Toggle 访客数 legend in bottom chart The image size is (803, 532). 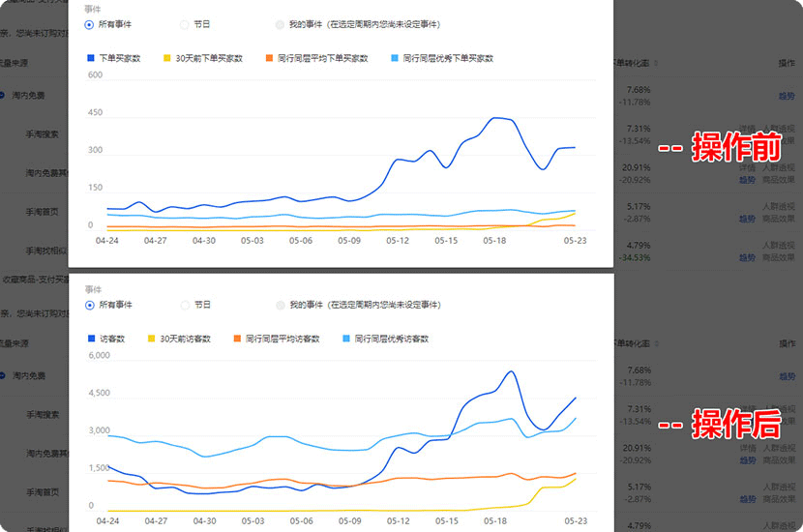[108, 340]
